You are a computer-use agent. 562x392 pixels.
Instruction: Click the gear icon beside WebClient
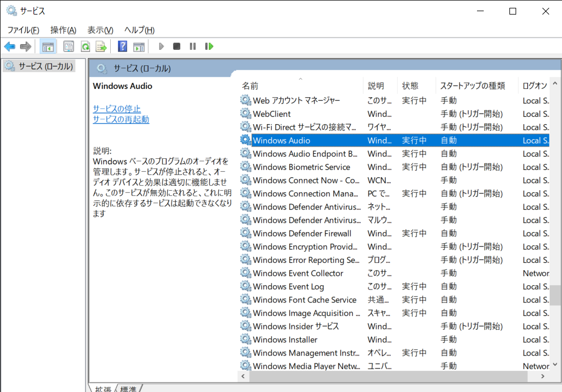[x=245, y=113]
